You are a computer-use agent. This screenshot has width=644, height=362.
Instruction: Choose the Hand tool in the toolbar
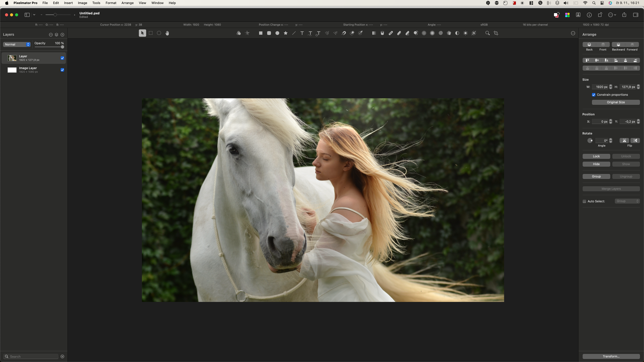(x=167, y=33)
